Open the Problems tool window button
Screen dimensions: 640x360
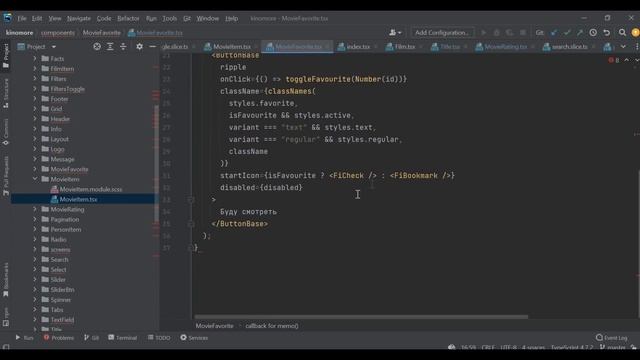tap(59, 338)
